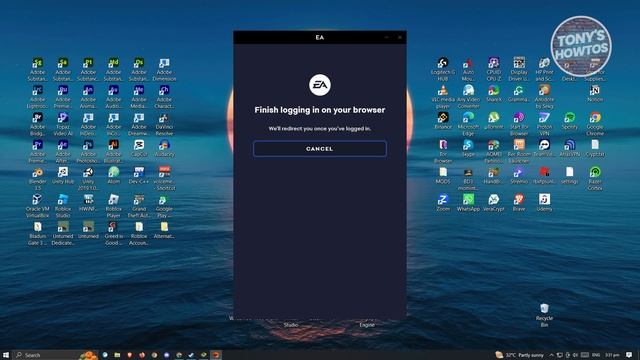This screenshot has height=360, width=640.
Task: Select the Skype desktop icon
Action: [468, 148]
